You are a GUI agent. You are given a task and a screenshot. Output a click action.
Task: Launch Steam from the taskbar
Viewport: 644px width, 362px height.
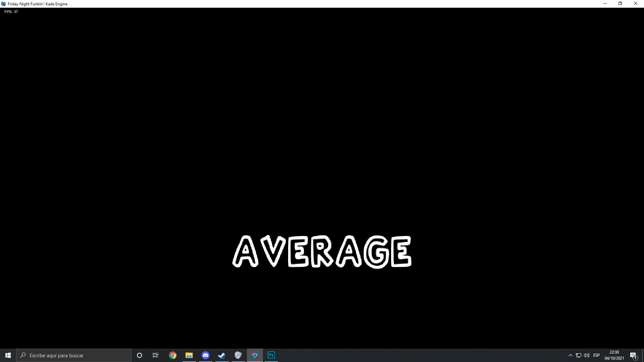pos(222,355)
